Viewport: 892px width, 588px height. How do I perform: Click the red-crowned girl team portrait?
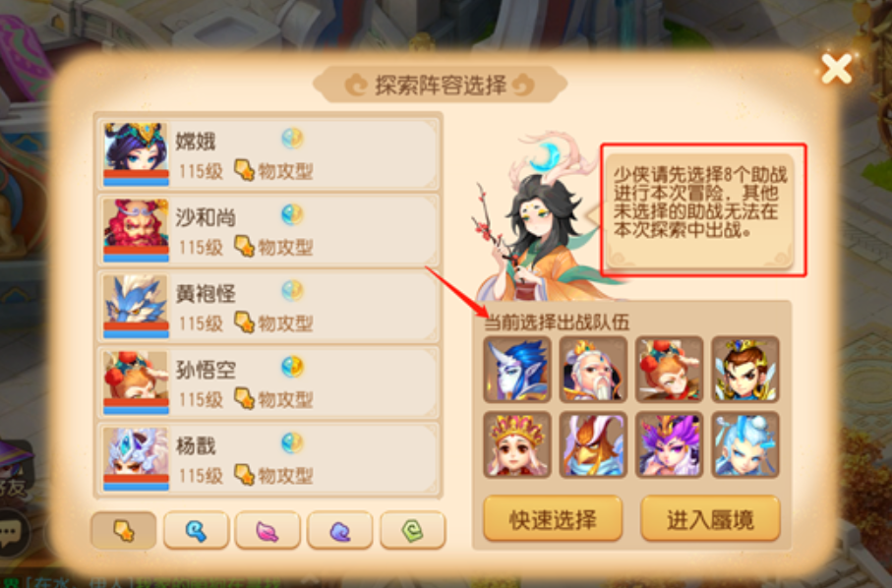[x=517, y=444]
